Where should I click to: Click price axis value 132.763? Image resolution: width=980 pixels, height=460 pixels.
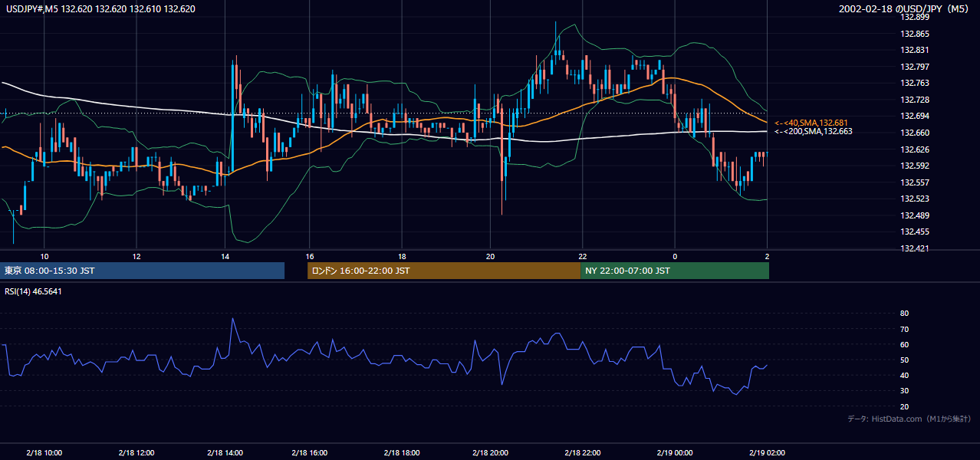[916, 83]
